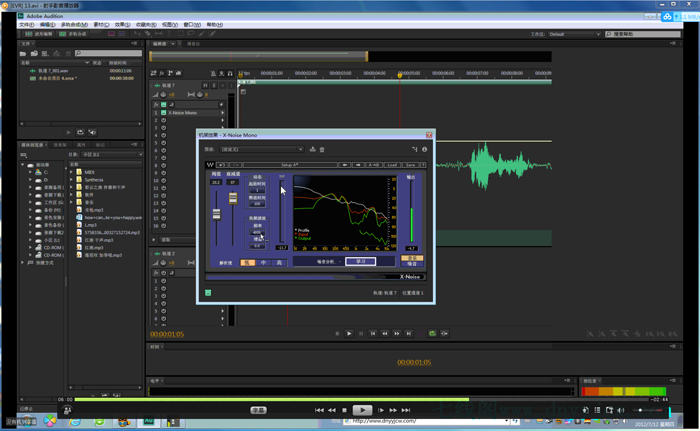Toggle power button on effect slot 10

point(163,180)
